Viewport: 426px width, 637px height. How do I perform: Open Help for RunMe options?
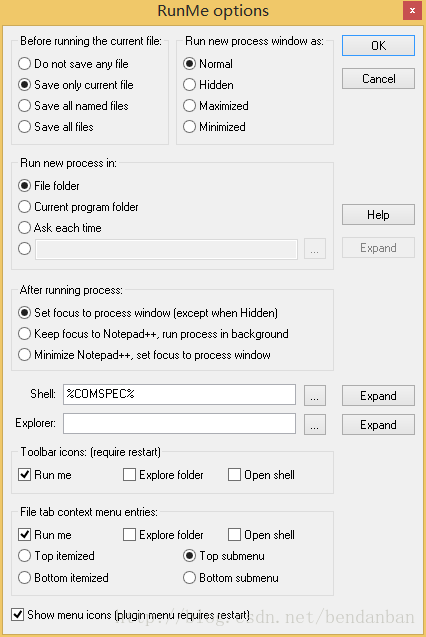[x=378, y=214]
